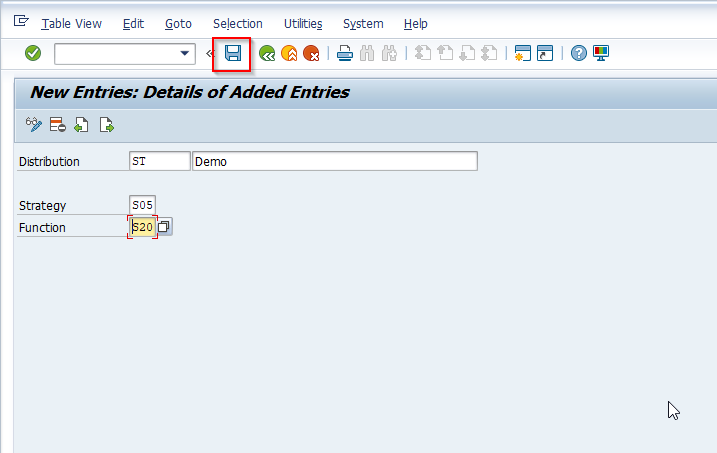
Task: Cancel with the red X icon
Action: click(311, 53)
